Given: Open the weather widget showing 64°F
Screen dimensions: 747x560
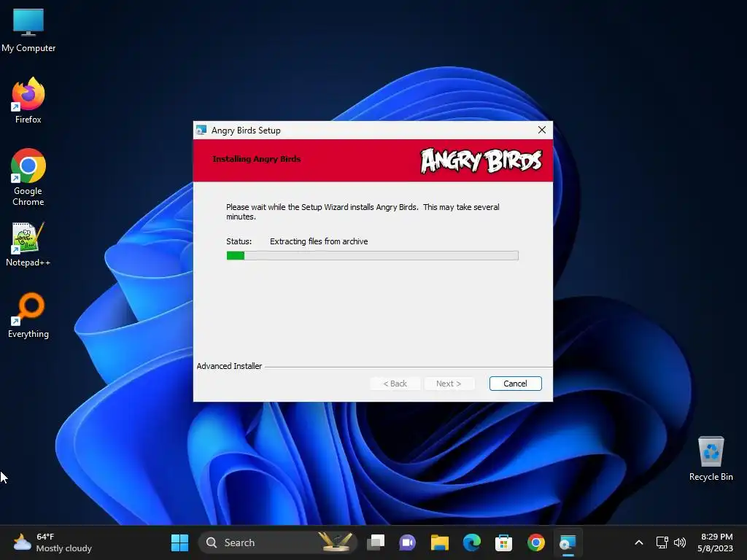Looking at the screenshot, I should 53,542.
